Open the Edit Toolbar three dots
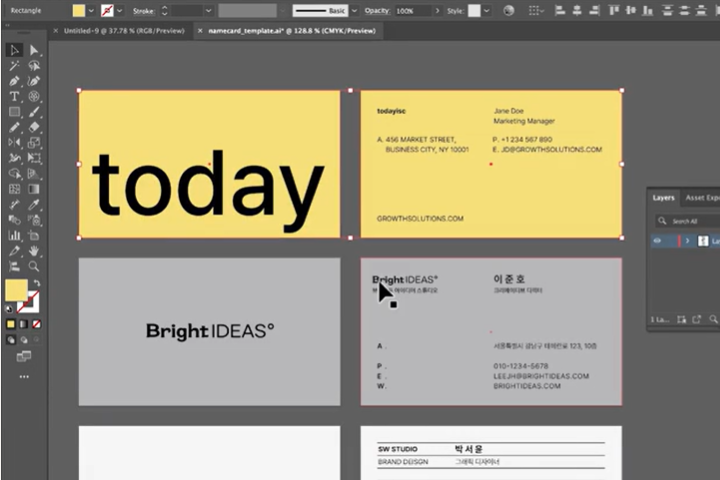Viewport: 720px width, 480px height. 24,377
